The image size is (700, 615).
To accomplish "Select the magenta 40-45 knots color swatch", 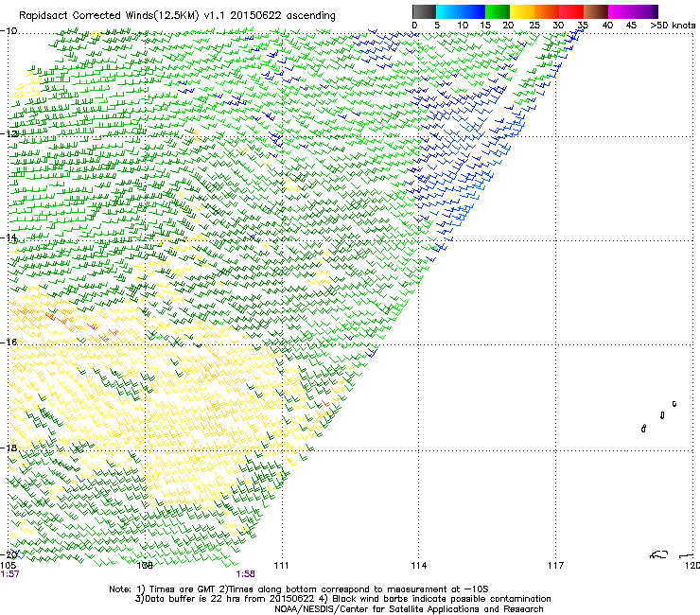I will (x=621, y=11).
